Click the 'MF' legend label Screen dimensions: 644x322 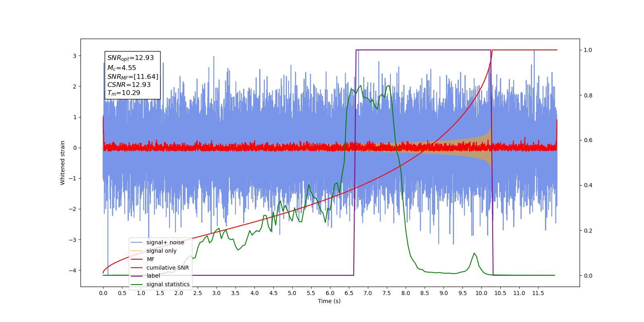pos(151,259)
